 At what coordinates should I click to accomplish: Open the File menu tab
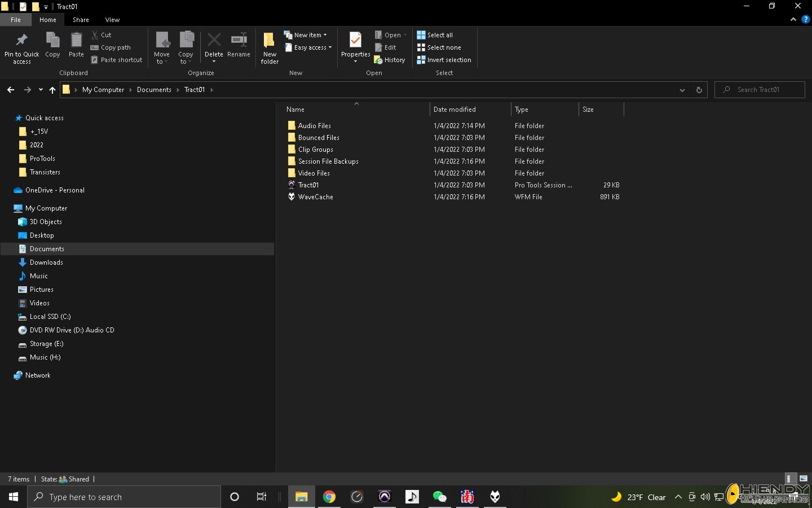pyautogui.click(x=16, y=20)
